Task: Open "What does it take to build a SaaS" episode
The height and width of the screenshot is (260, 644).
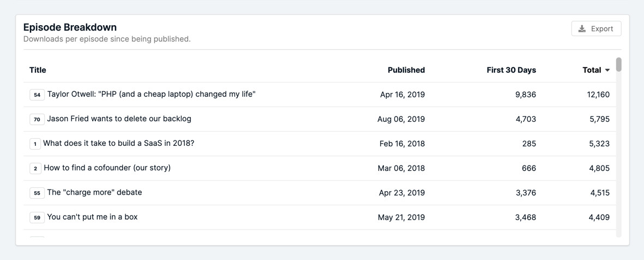Action: point(118,143)
